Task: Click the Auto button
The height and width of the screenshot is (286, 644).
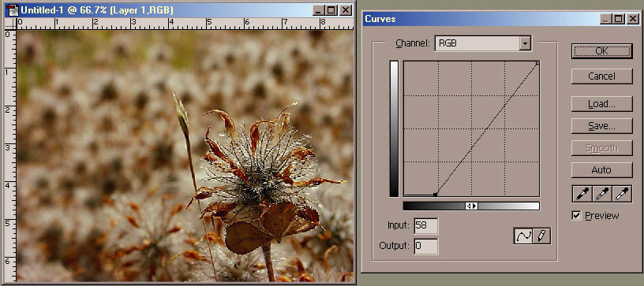Action: coord(601,169)
